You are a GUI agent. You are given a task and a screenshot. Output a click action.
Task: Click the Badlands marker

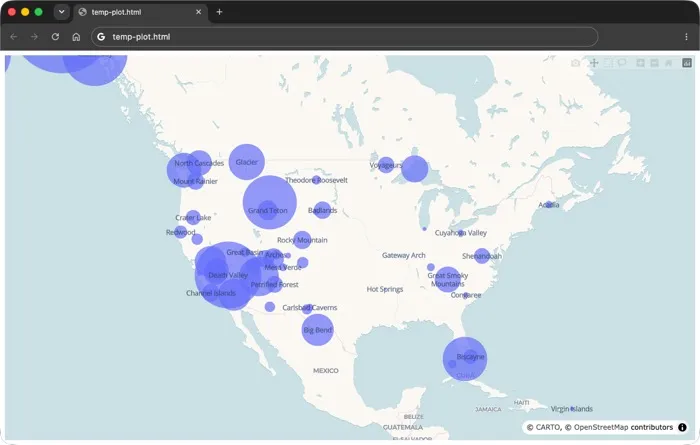click(322, 210)
